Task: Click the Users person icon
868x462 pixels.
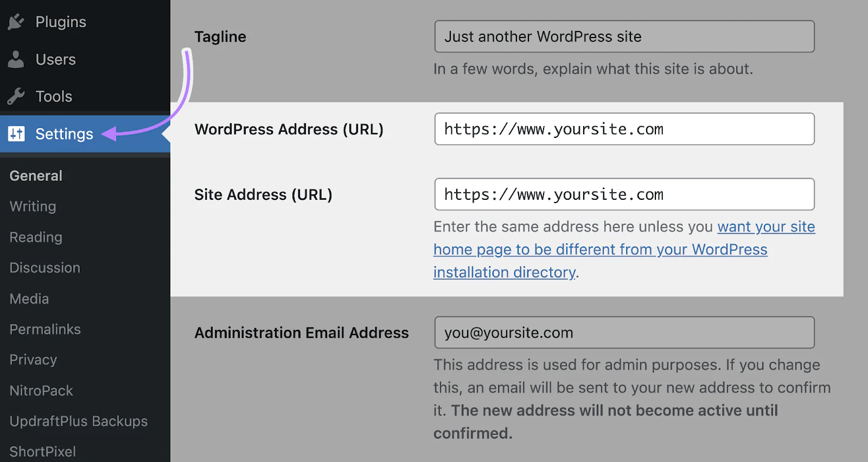Action: click(x=16, y=59)
